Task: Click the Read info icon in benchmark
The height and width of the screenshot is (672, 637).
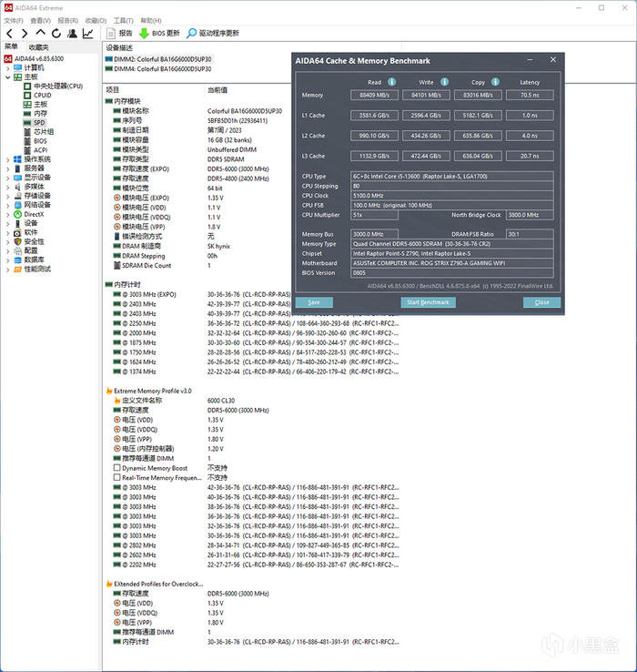Action: tap(391, 81)
